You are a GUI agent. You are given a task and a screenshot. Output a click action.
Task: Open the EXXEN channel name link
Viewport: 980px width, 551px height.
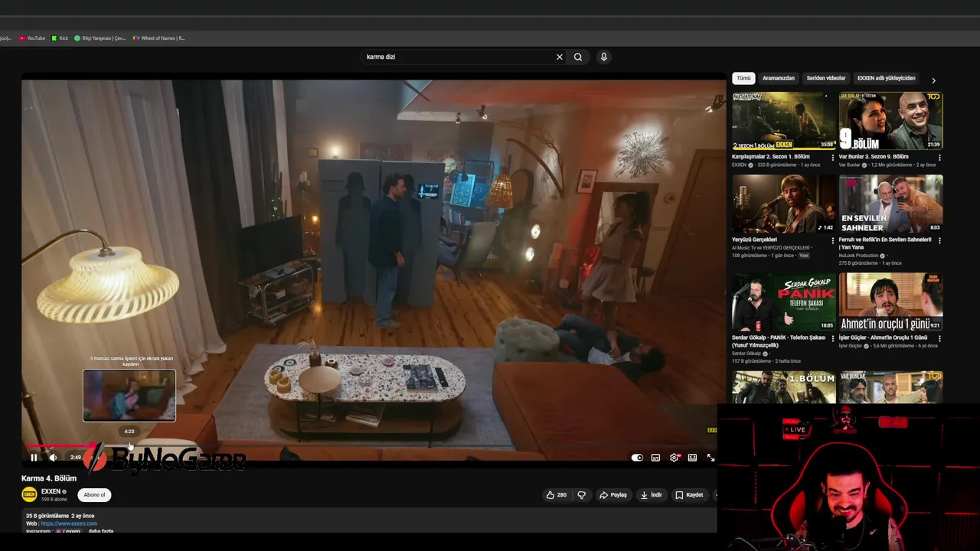[51, 491]
